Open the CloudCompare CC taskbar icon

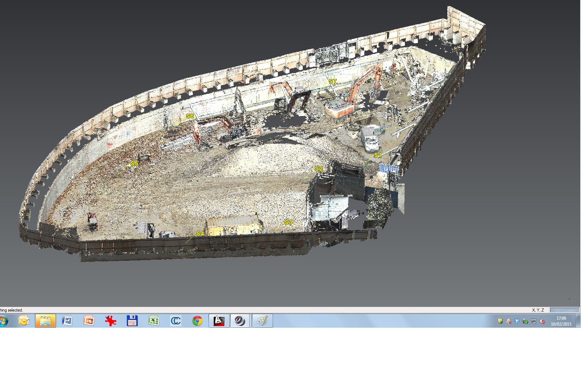coord(176,321)
